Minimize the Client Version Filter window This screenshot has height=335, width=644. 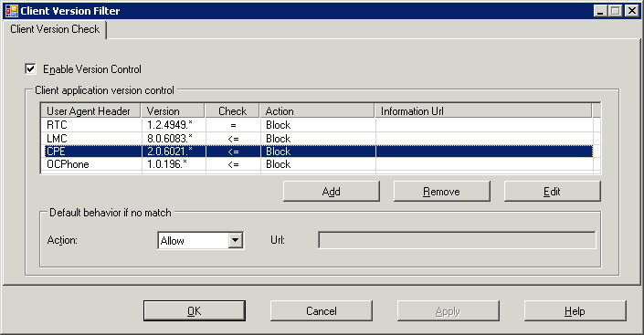click(x=600, y=11)
